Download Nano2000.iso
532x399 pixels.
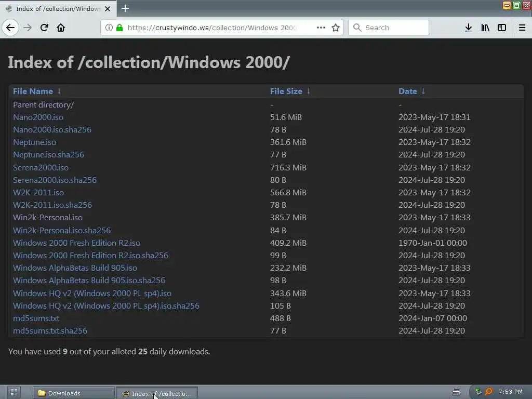pyautogui.click(x=38, y=117)
